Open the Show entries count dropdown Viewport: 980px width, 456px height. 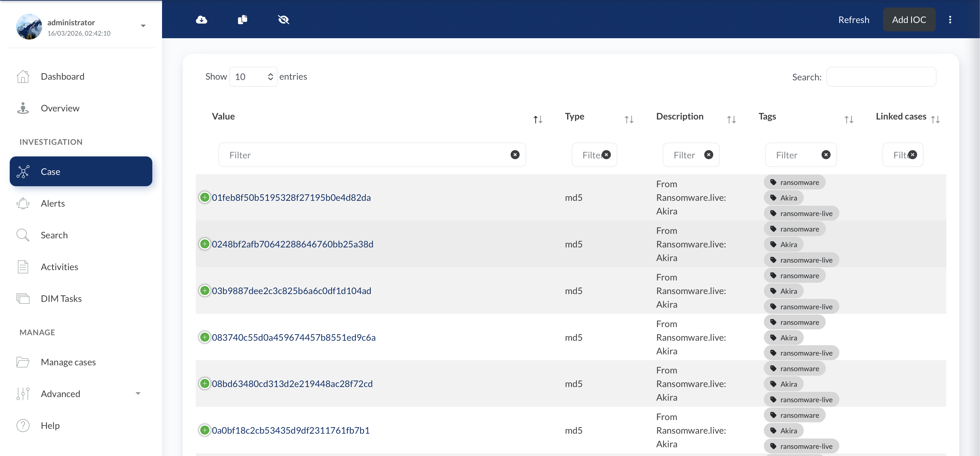253,77
